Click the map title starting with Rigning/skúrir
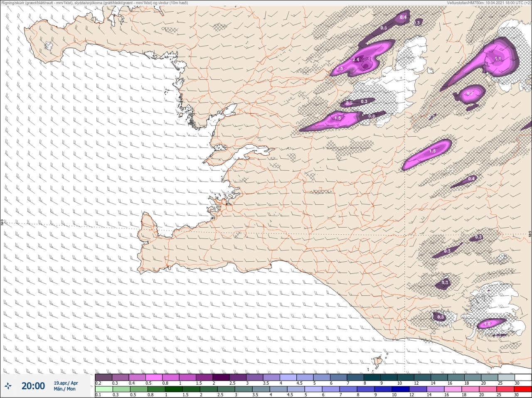This screenshot has height=398, width=532. [95, 3]
